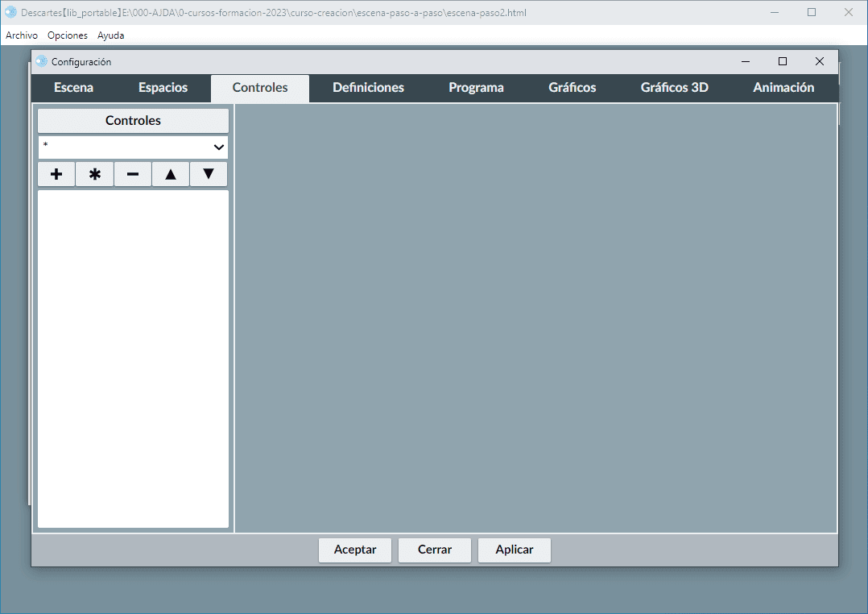Duplicate the selected control using the asterisk button
Screen dimensions: 868x614
(95, 174)
